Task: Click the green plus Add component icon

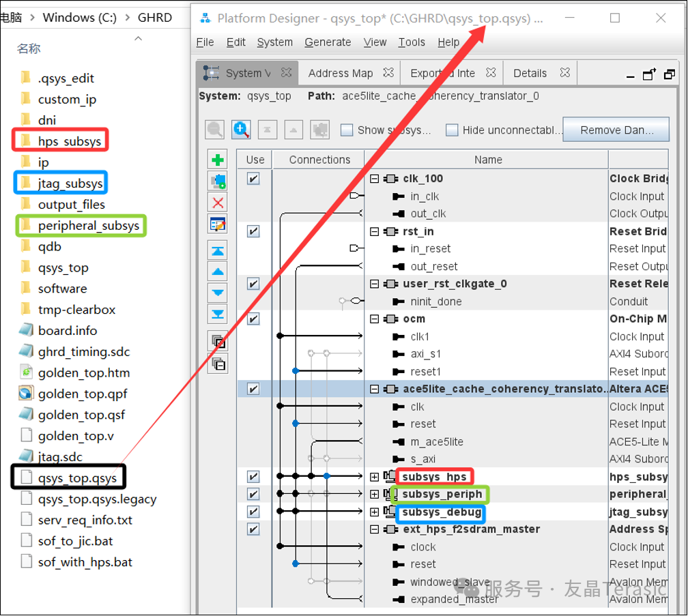Action: coord(218,160)
